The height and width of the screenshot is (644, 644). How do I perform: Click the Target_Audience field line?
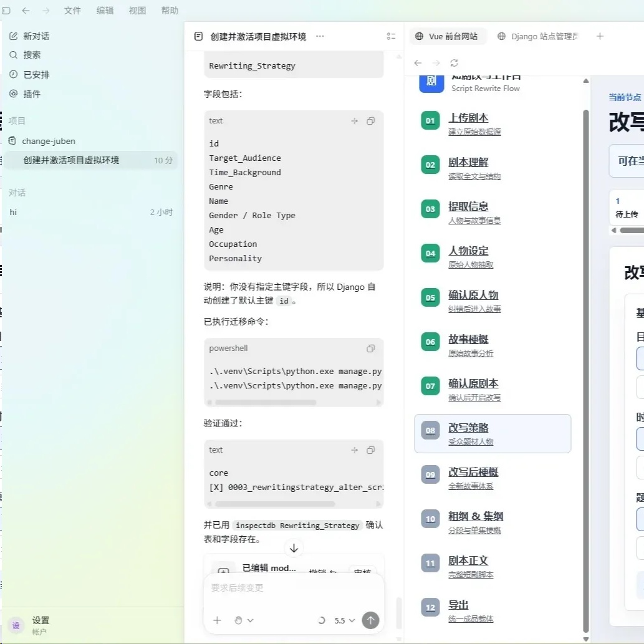point(245,158)
